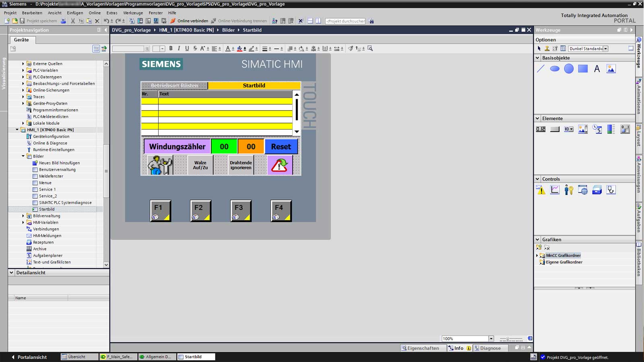Open the Einfügen menu
Image resolution: width=644 pixels, height=362 pixels.
click(x=75, y=13)
